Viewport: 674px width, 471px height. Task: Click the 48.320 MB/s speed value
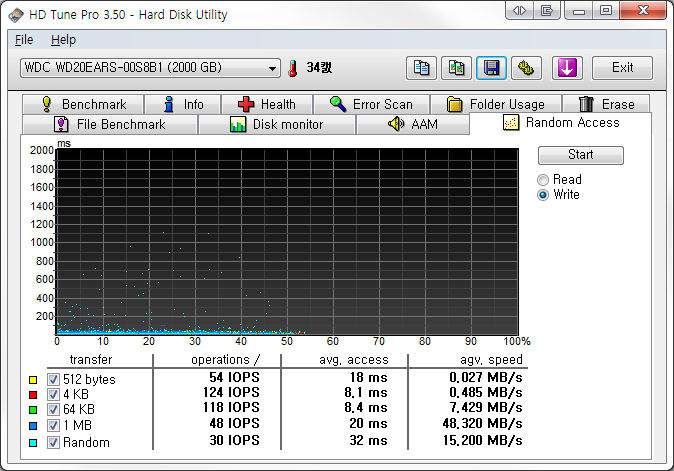click(482, 424)
